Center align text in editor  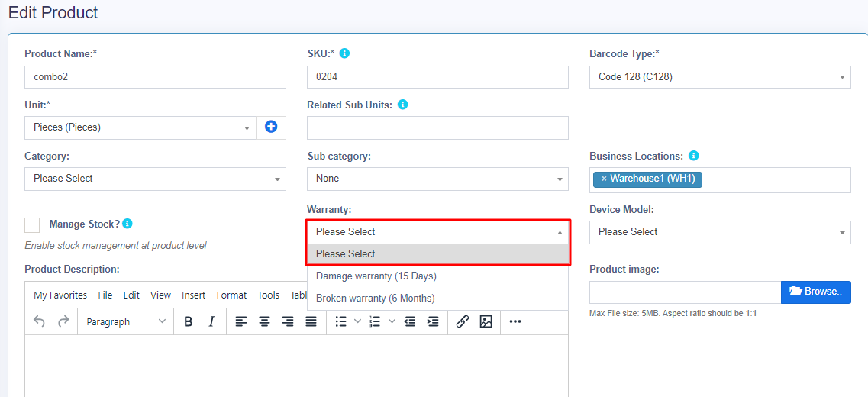pyautogui.click(x=264, y=322)
